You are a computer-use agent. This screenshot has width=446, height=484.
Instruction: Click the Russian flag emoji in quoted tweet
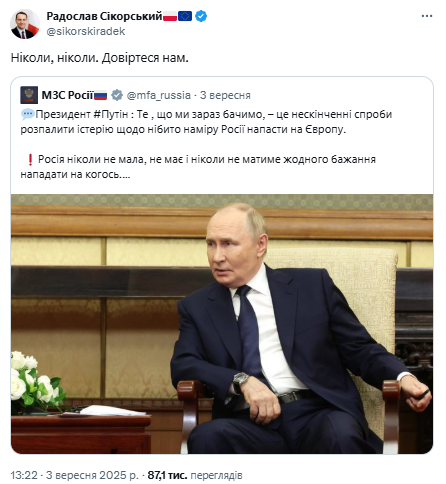tap(100, 95)
